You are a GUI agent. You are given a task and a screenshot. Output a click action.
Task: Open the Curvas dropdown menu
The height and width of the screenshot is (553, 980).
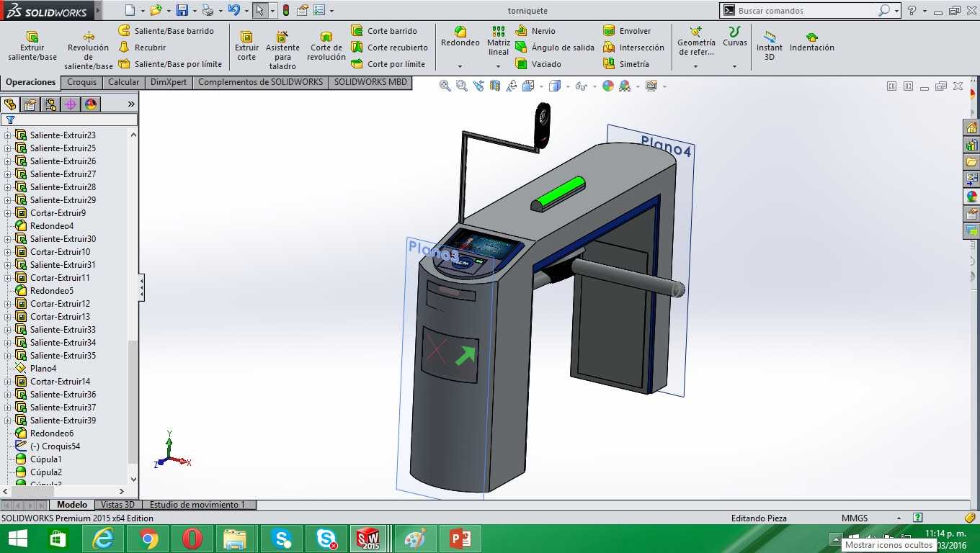tap(734, 67)
